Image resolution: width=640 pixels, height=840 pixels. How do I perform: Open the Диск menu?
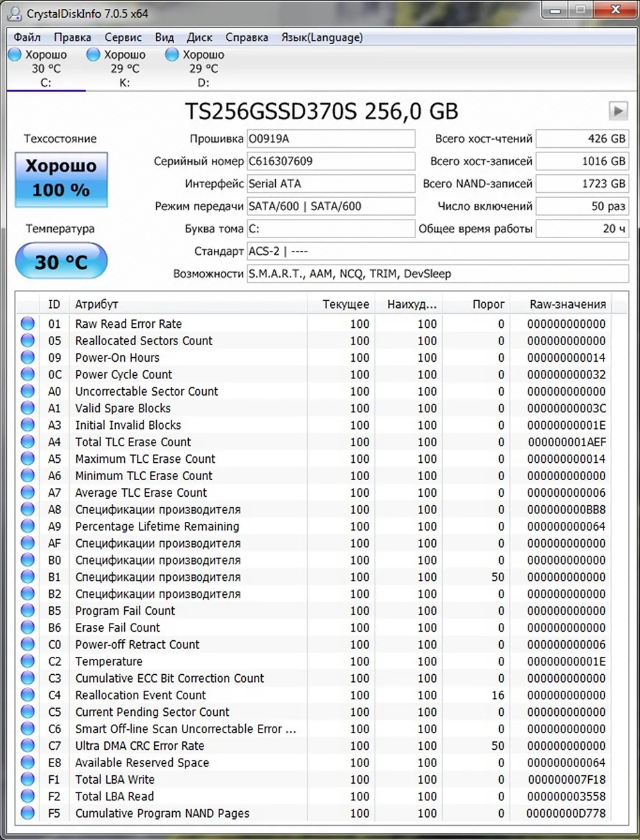tap(200, 37)
